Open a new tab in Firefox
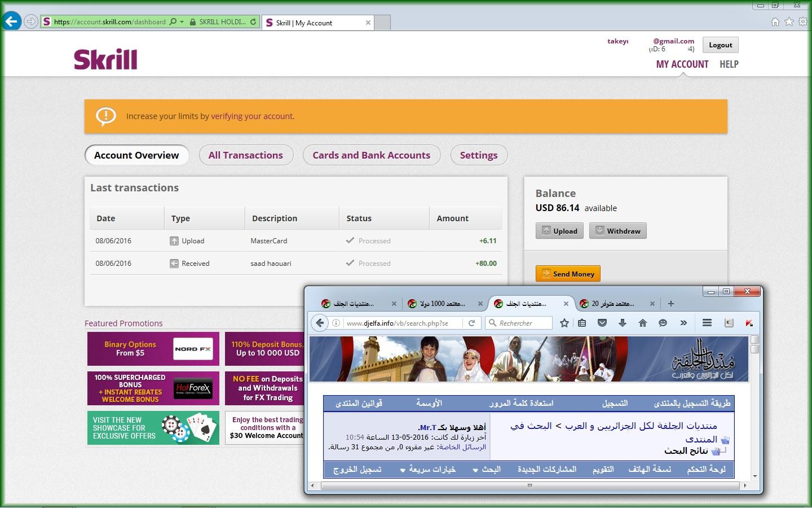The width and height of the screenshot is (812, 508). [670, 304]
